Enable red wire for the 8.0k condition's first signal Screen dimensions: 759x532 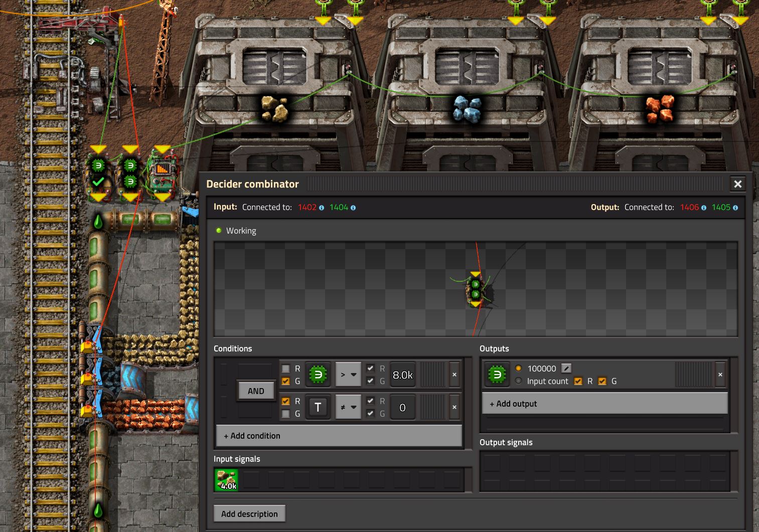(x=285, y=369)
